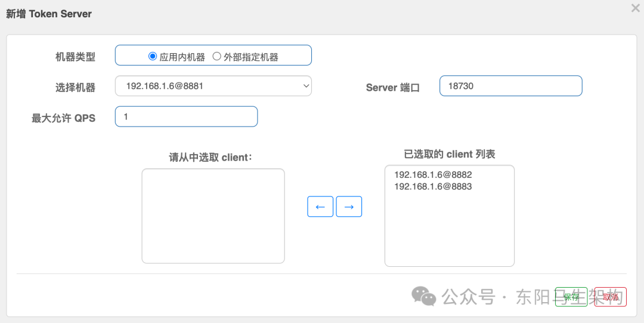The height and width of the screenshot is (323, 644).
Task: Open the 选择机器 dropdown
Action: click(x=213, y=86)
